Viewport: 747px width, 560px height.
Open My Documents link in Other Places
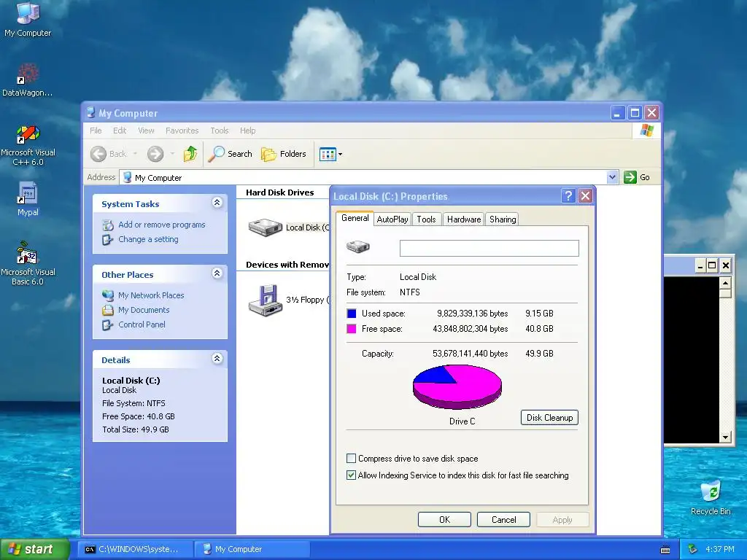[x=144, y=310]
